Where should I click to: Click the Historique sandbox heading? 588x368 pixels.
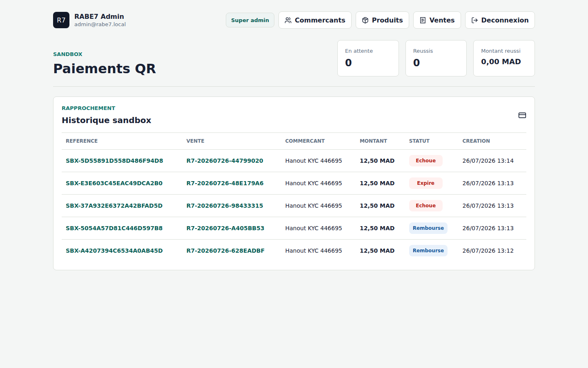tap(107, 120)
